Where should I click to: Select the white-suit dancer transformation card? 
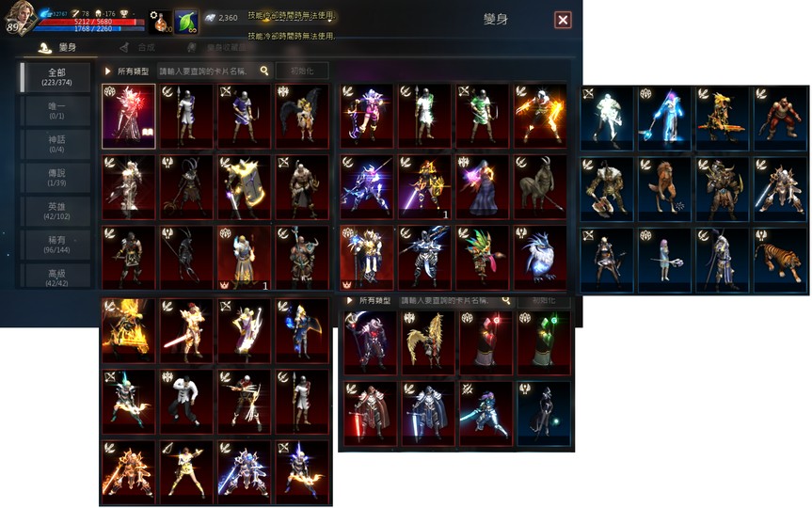click(186, 402)
